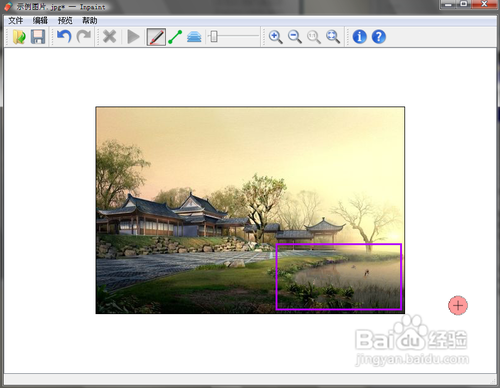Click the Inpaint title bar app icon
Viewport: 500px width, 388px height.
coord(8,7)
